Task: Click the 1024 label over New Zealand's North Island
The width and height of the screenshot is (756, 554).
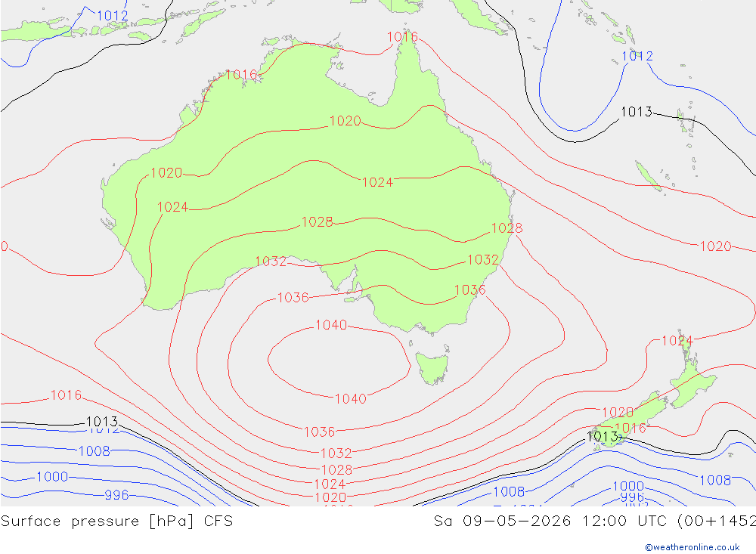Action: coord(677,341)
